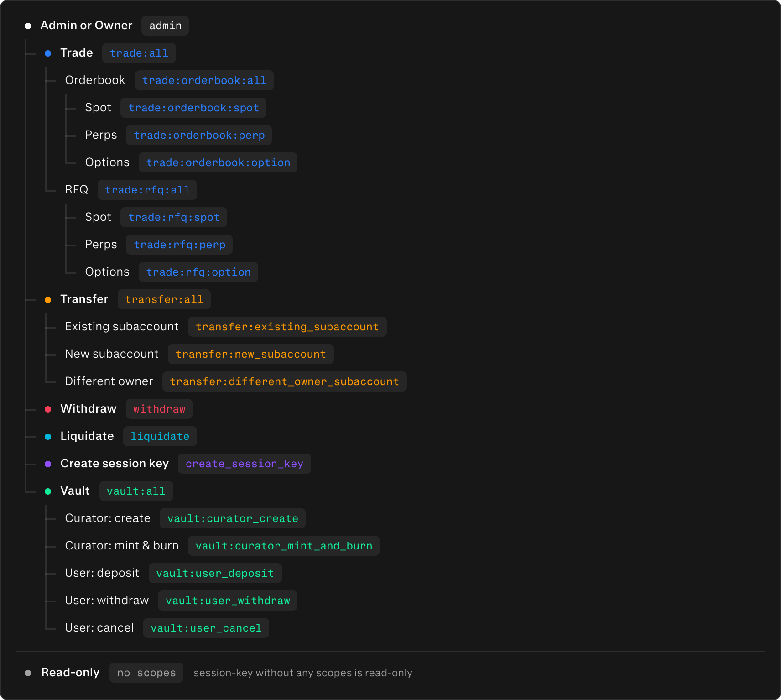The image size is (781, 700).
Task: Select the Vault tree node label
Action: [x=75, y=491]
